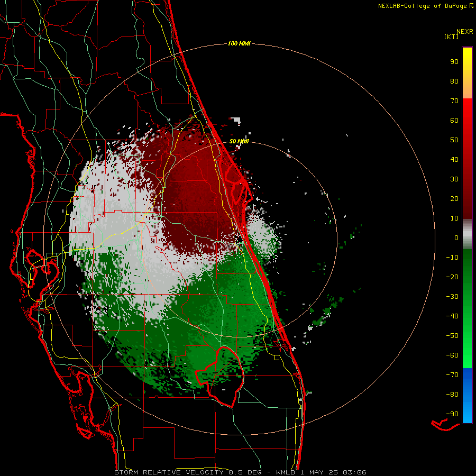Click the NEXLAB-College of DuPage credit text

[x=425, y=6]
